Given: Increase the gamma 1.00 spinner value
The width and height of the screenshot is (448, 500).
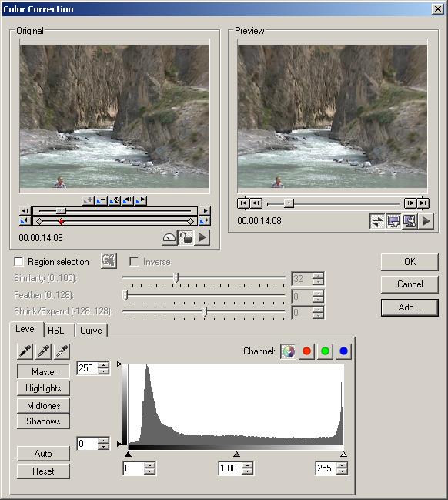Looking at the screenshot, I should coord(247,465).
